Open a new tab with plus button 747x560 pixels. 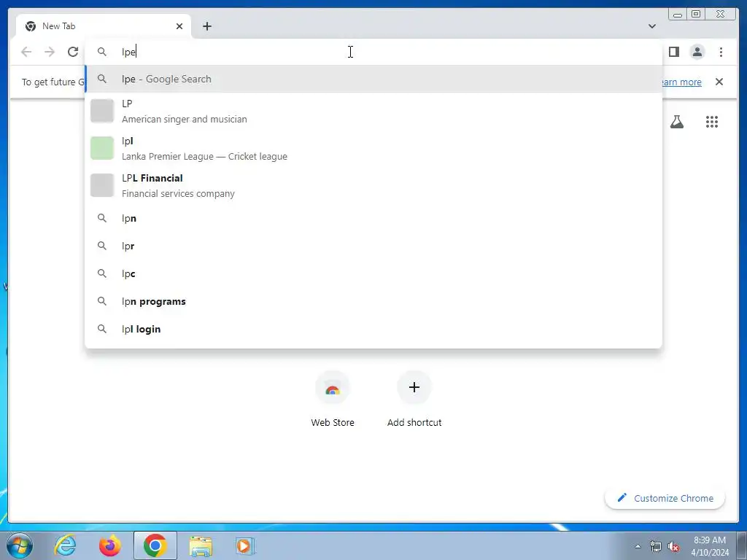click(206, 26)
